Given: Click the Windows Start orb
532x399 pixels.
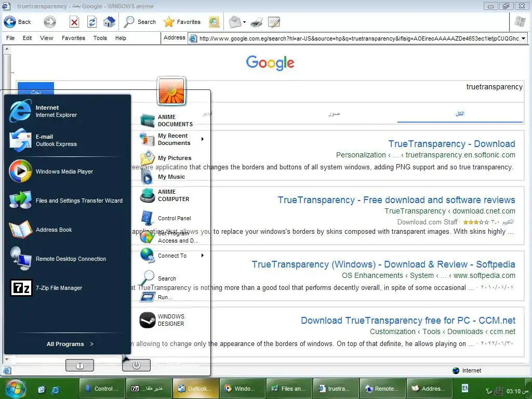Looking at the screenshot, I should (15, 389).
